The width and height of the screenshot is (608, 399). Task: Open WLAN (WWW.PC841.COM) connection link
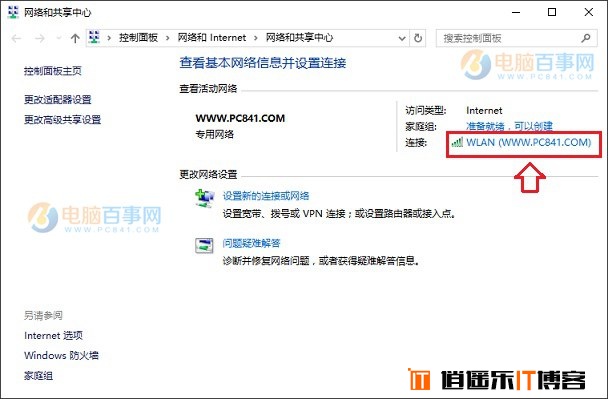pyautogui.click(x=529, y=142)
